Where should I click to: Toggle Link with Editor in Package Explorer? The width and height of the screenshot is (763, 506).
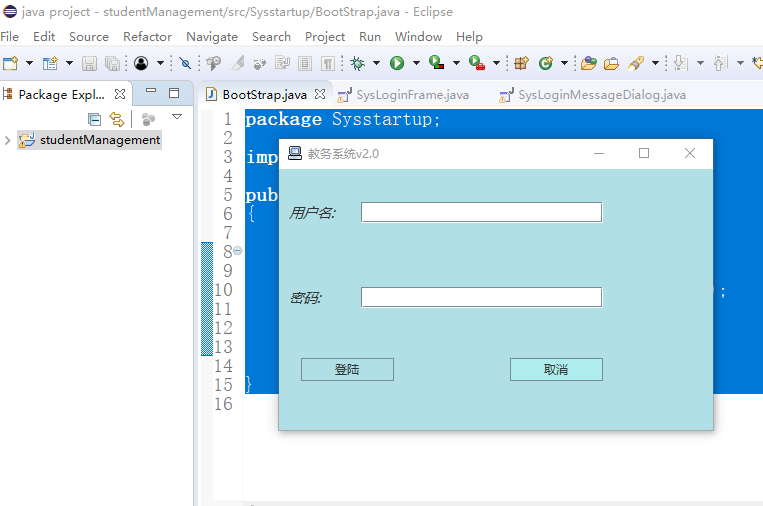(x=117, y=119)
